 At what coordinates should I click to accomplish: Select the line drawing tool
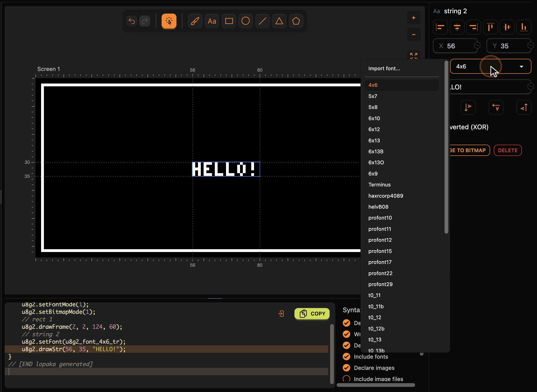pos(262,21)
